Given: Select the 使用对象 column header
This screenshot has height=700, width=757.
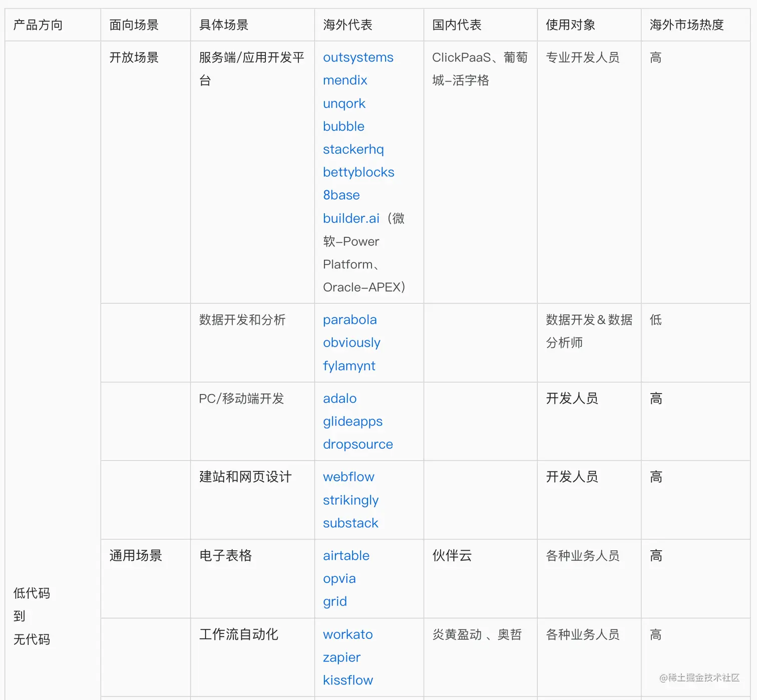Looking at the screenshot, I should [589, 25].
